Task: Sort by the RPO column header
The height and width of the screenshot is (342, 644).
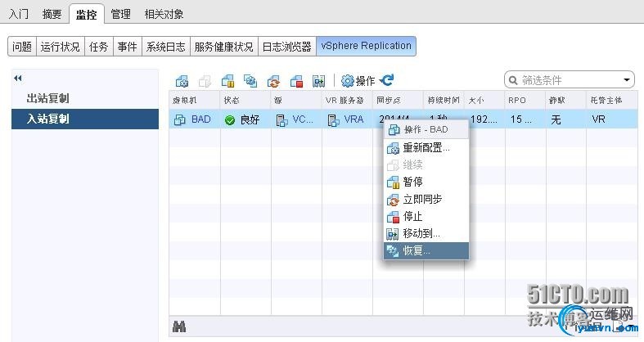Action: click(x=525, y=100)
